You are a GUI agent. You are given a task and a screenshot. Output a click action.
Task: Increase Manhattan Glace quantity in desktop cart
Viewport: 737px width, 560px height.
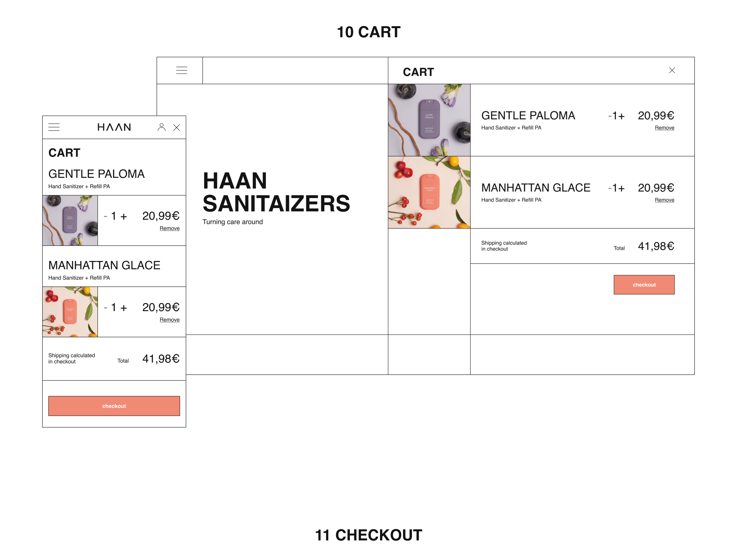(622, 189)
